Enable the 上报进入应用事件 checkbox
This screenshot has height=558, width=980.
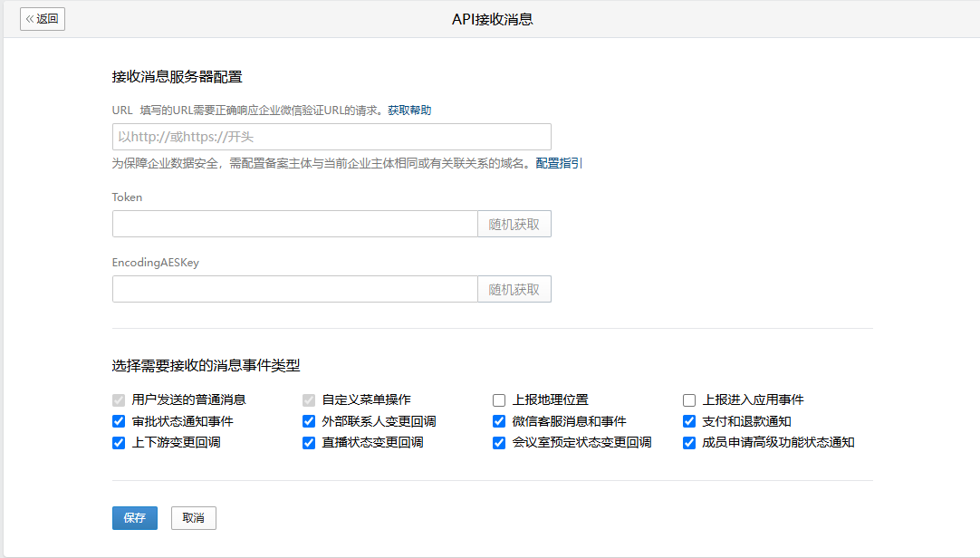pyautogui.click(x=688, y=399)
